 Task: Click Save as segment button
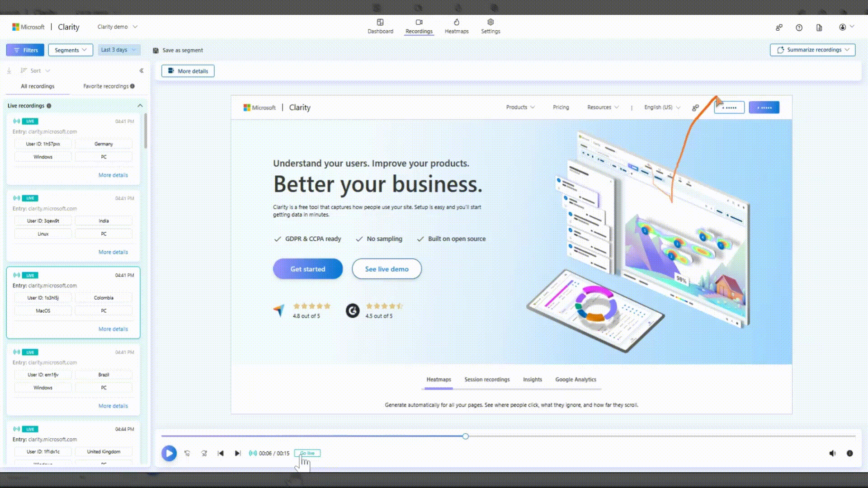177,50
